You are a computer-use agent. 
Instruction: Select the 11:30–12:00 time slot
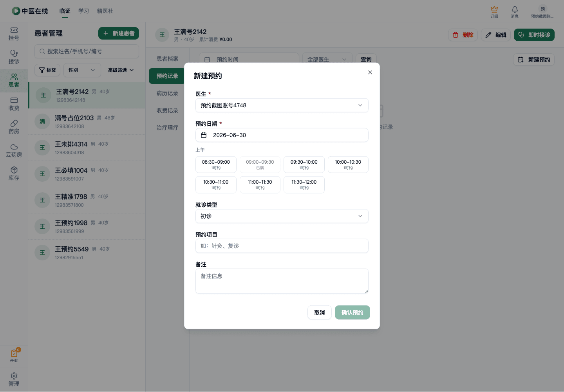coord(304,184)
